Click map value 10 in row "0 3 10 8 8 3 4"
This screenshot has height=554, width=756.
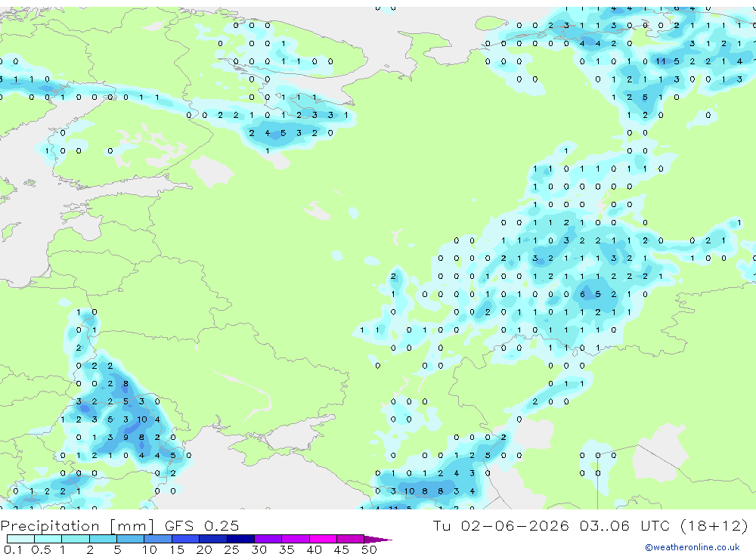click(x=409, y=491)
